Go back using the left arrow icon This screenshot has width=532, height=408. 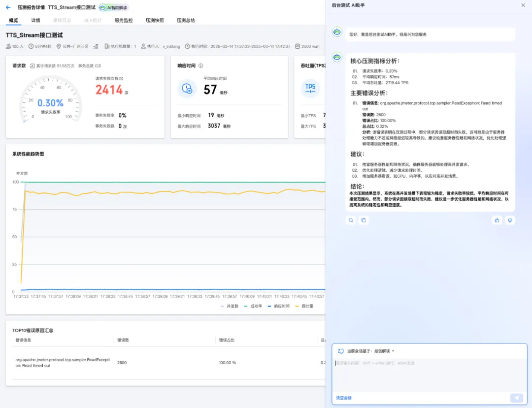pyautogui.click(x=8, y=7)
